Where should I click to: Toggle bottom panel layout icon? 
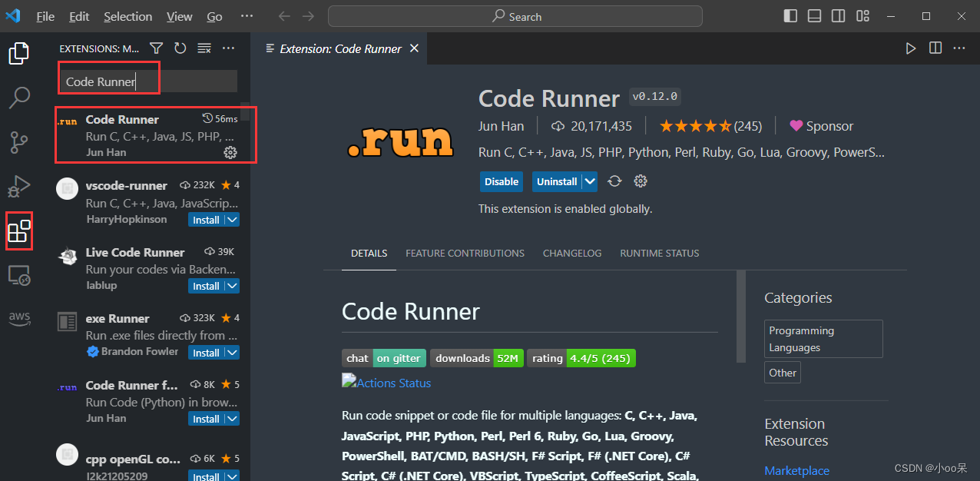point(815,16)
